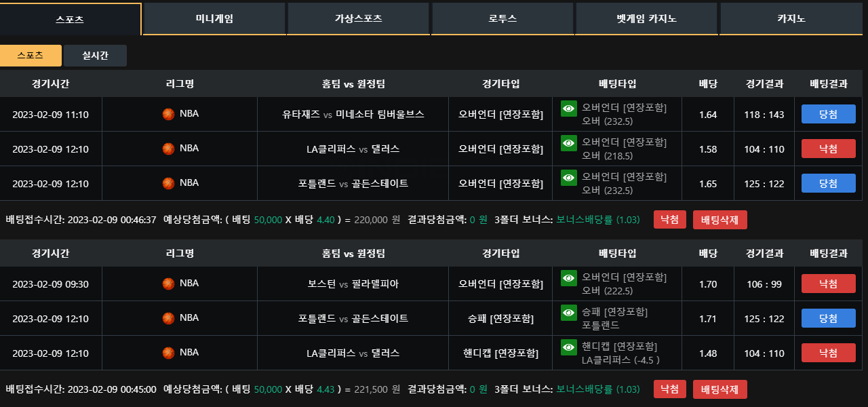Click eye icon next to 승패 포틀랜드 bet
The width and height of the screenshot is (868, 407).
point(569,313)
